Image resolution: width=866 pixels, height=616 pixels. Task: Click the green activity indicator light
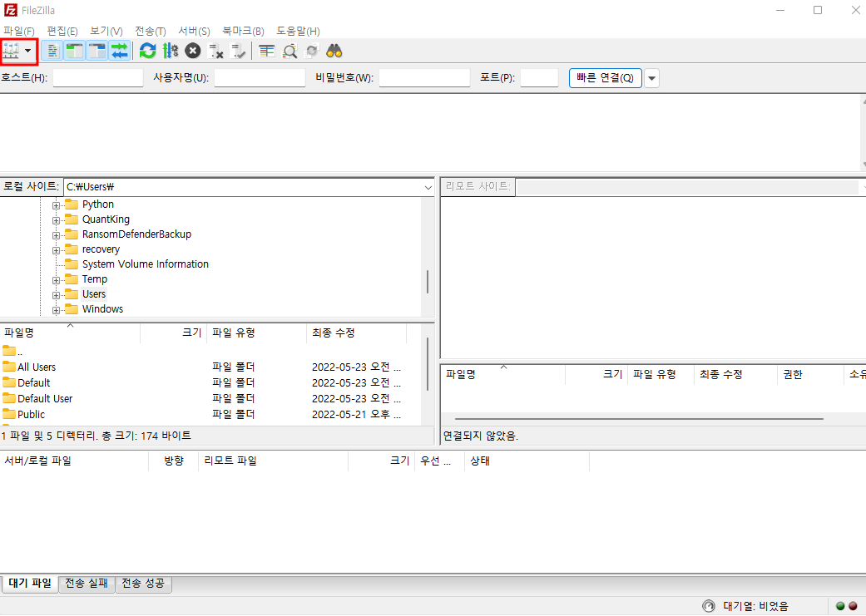tap(840, 606)
